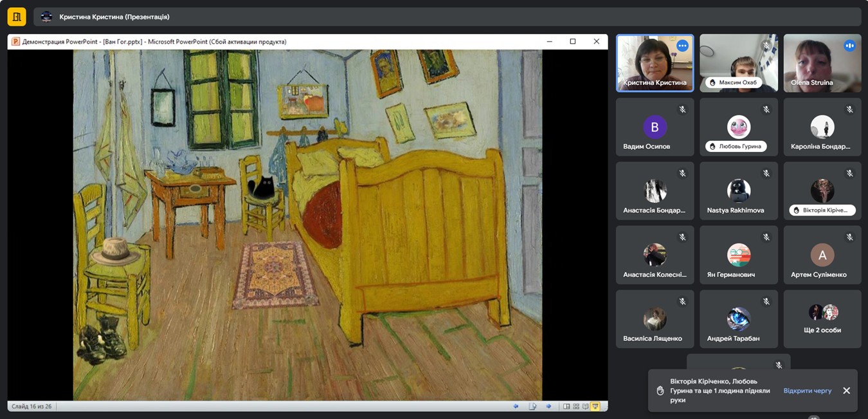Click muted mic icon on Вадим Осипов tile
The width and height of the screenshot is (868, 419).
point(682,109)
